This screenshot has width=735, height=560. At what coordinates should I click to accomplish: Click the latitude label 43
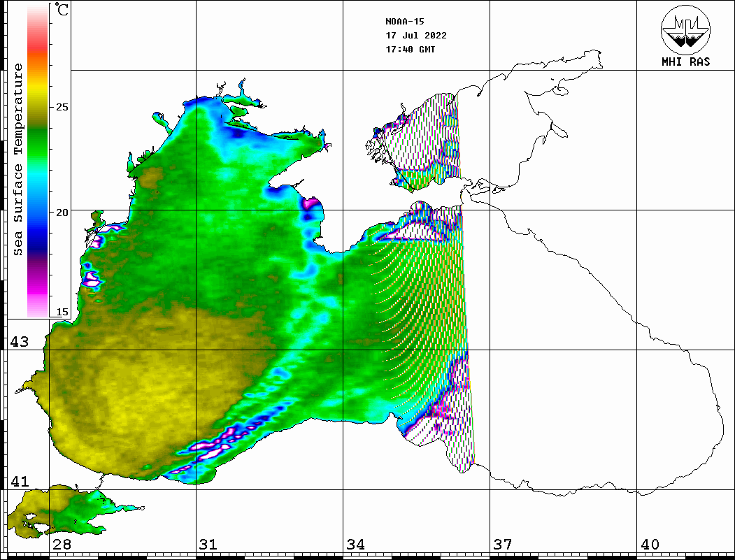point(20,342)
